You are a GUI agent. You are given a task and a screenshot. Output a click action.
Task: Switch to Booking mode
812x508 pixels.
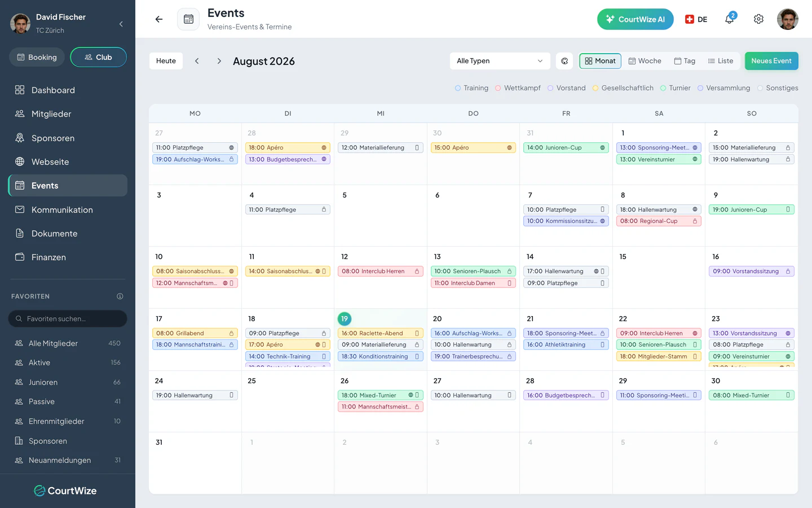pyautogui.click(x=37, y=57)
